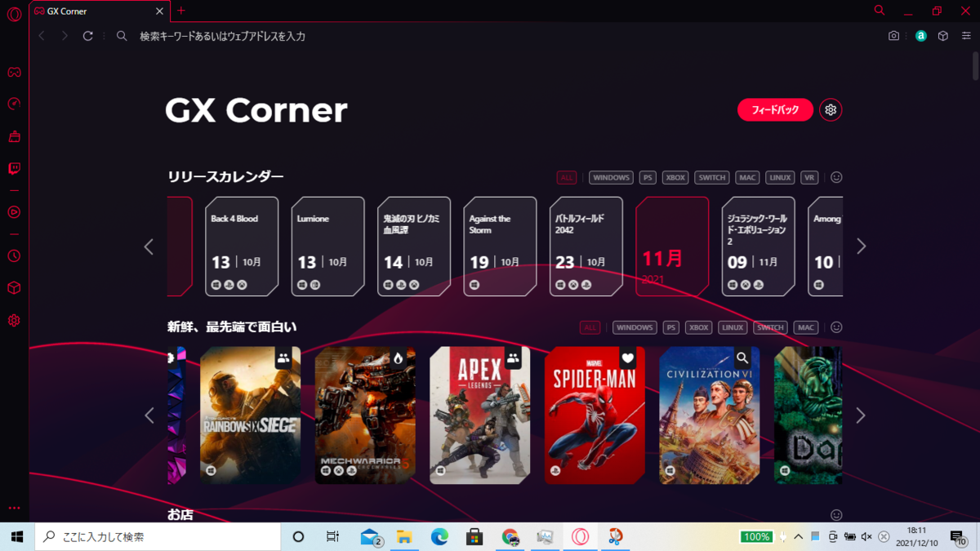Image resolution: width=980 pixels, height=551 pixels.
Task: Open Rainbow Six Siege game thumbnail
Action: [x=250, y=415]
